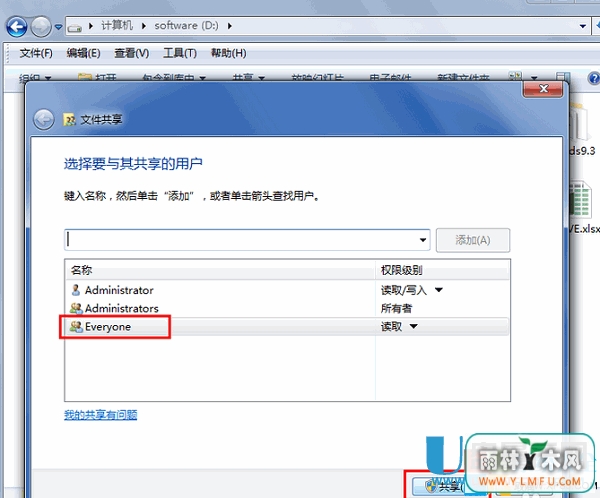
Task: Open the address bar history dropdown
Action: pos(583,26)
